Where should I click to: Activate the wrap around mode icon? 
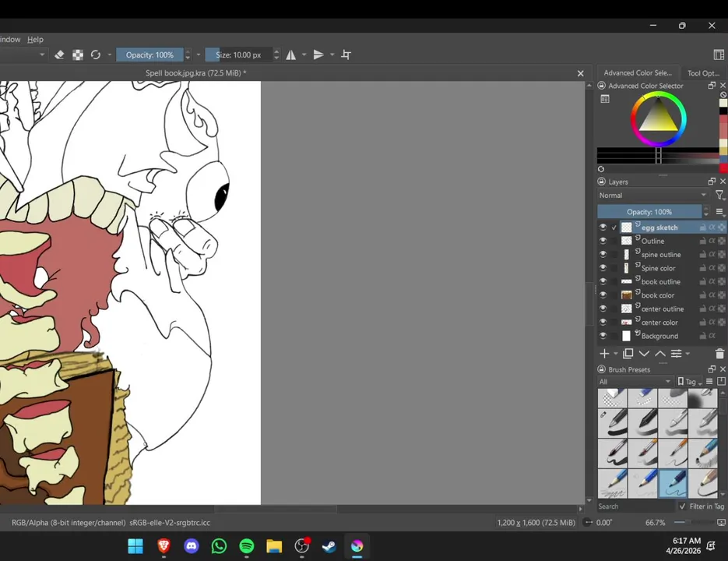(346, 55)
